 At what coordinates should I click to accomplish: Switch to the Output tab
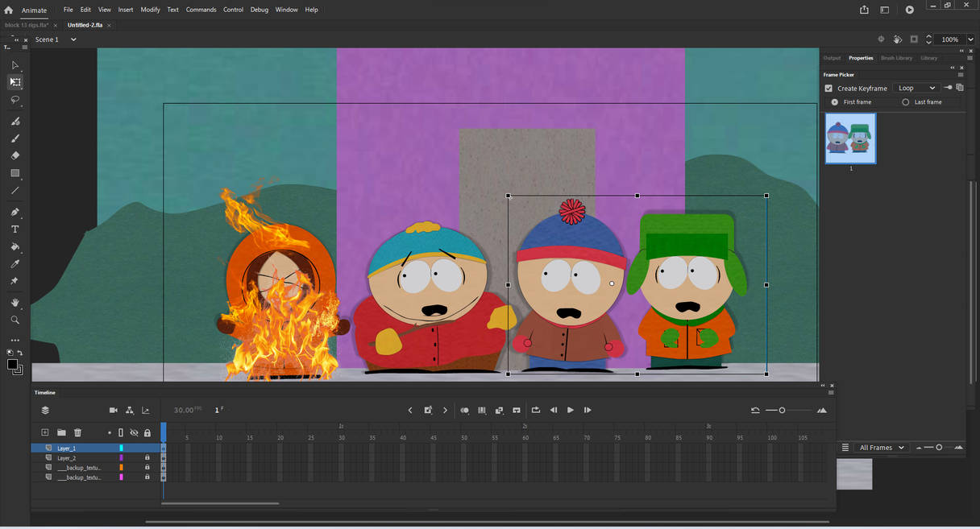click(832, 58)
